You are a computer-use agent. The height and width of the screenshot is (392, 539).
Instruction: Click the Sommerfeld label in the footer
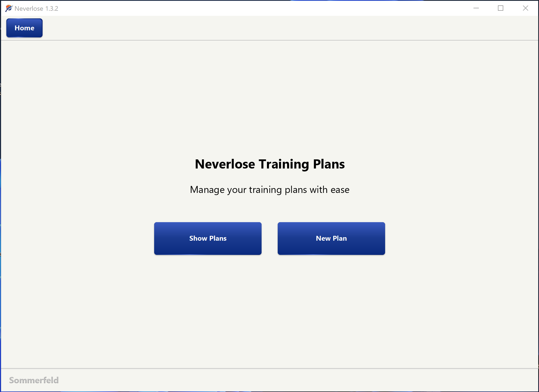[34, 380]
